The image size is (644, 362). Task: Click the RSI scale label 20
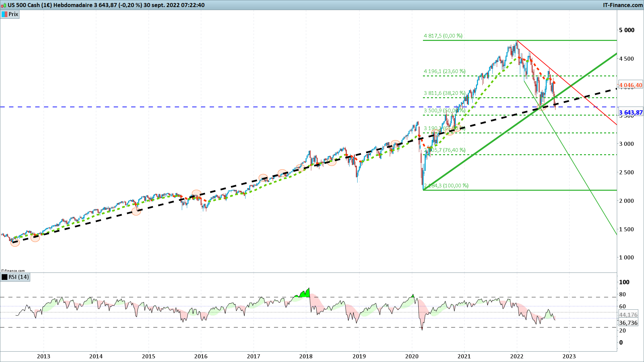[x=623, y=330]
